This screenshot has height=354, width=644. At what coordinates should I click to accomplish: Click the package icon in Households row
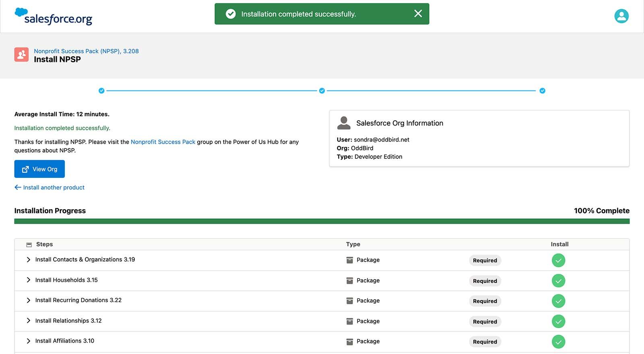click(x=349, y=281)
